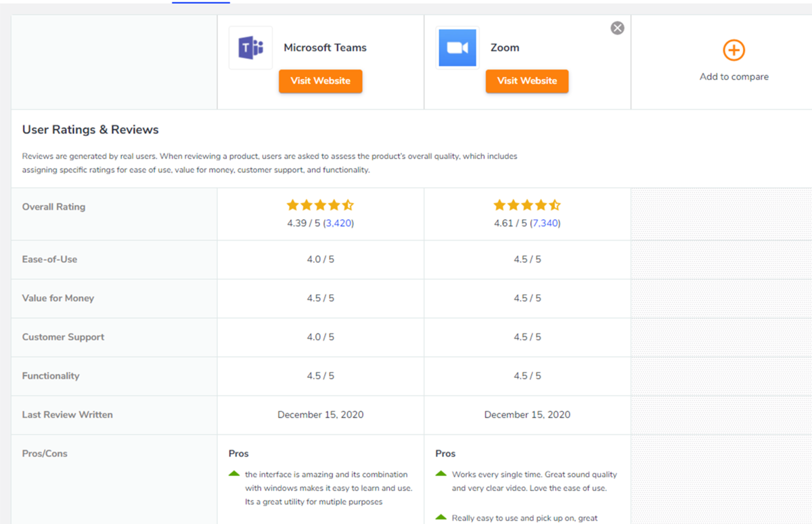Select Teams last review date December 15, 2020
Image resolution: width=812 pixels, height=524 pixels.
click(x=321, y=415)
